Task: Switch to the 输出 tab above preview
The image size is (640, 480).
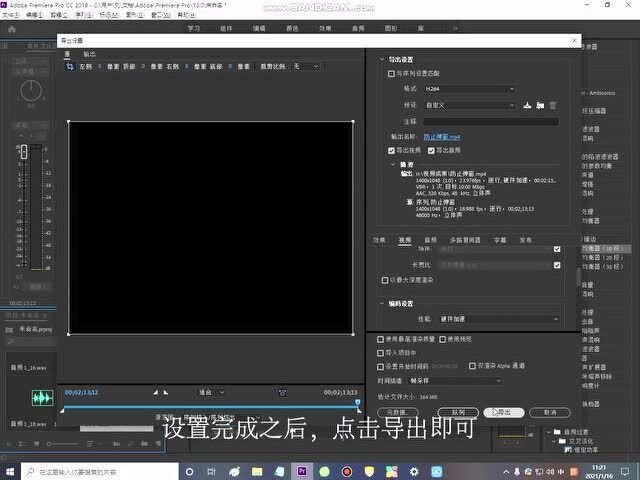Action: (89, 54)
